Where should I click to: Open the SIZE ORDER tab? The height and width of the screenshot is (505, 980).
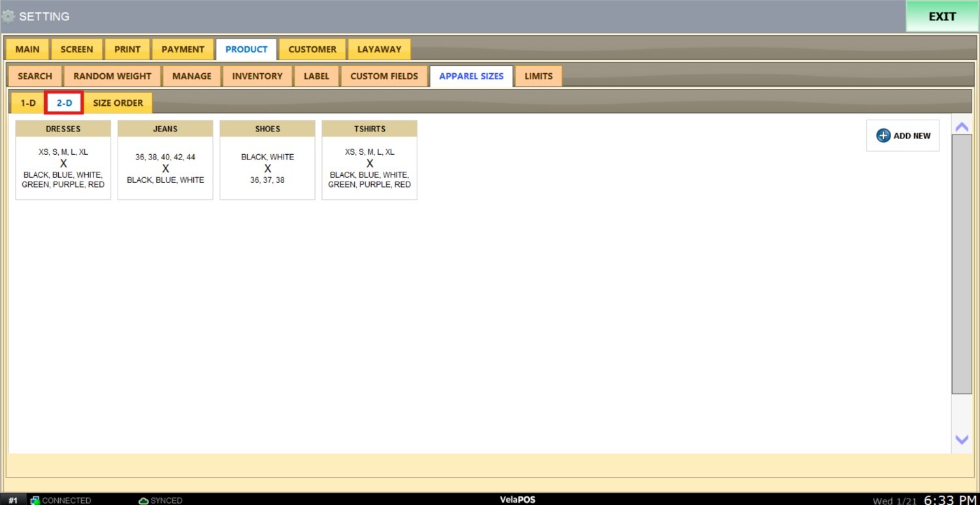[118, 103]
